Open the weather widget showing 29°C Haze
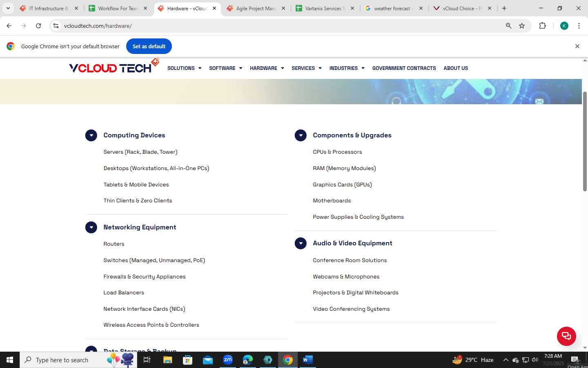The image size is (588, 368). coord(473,360)
